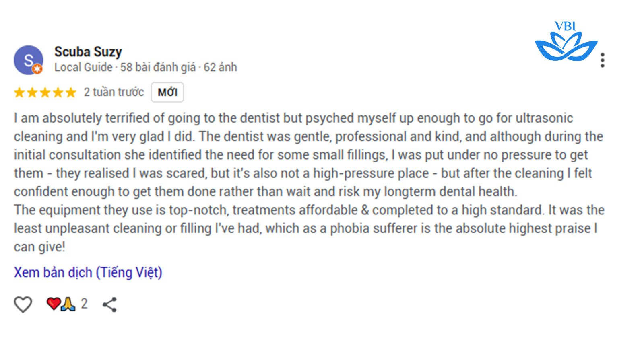The height and width of the screenshot is (362, 644).
Task: Click the 58 bài đánh giá text
Action: (158, 67)
